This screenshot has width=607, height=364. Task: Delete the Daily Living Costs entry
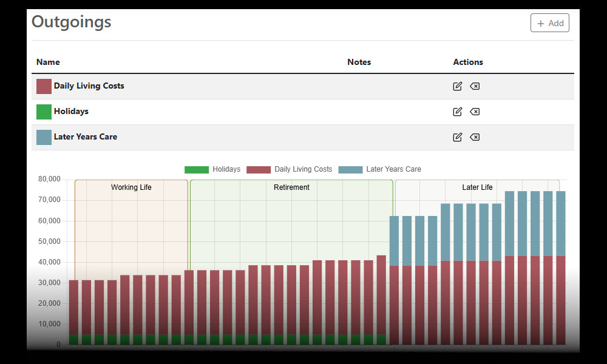pyautogui.click(x=475, y=86)
